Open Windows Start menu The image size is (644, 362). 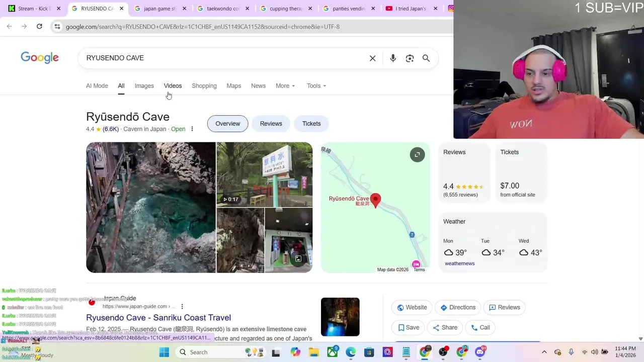click(164, 352)
